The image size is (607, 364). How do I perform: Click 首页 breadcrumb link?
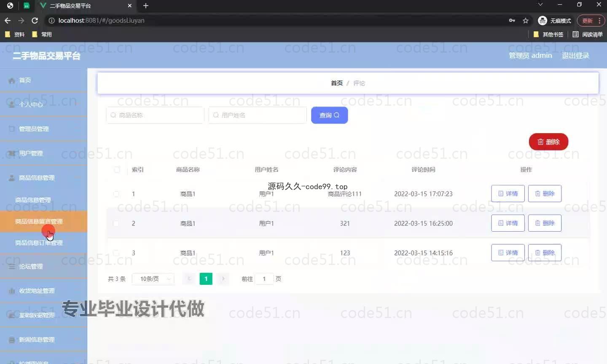337,83
